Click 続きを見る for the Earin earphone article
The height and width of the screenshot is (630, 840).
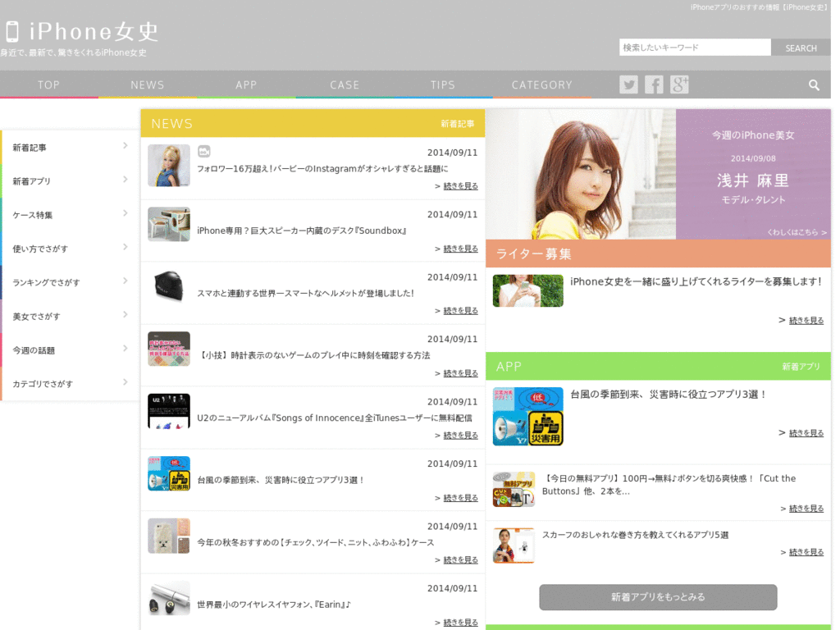[x=461, y=623]
